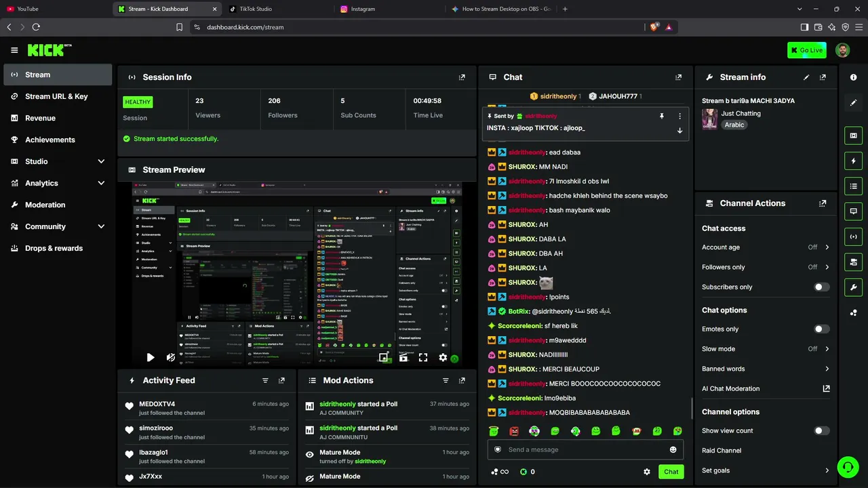868x488 pixels.
Task: Click the green Go Live button
Action: click(x=806, y=50)
